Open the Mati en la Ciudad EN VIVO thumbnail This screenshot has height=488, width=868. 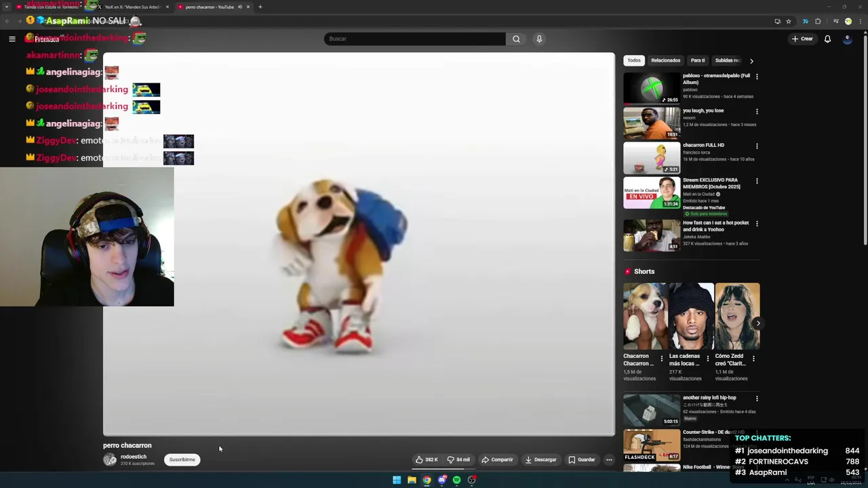pos(652,193)
